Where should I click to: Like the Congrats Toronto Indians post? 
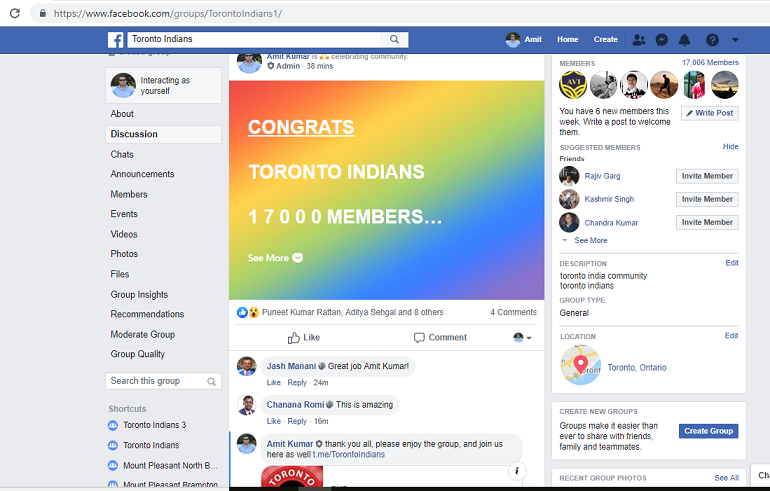(304, 337)
